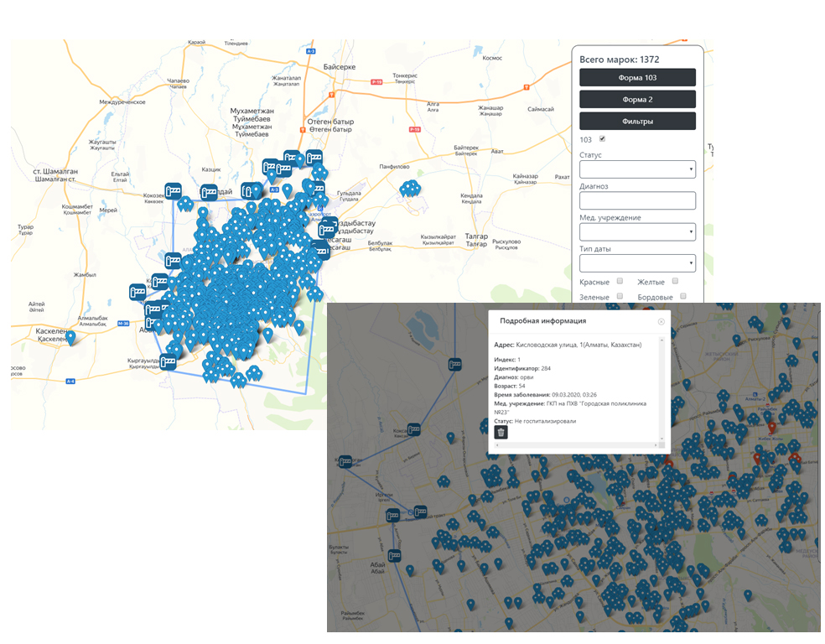Screen dimensions: 825x644
Task: Close the Подробная информация popup
Action: pyautogui.click(x=662, y=321)
